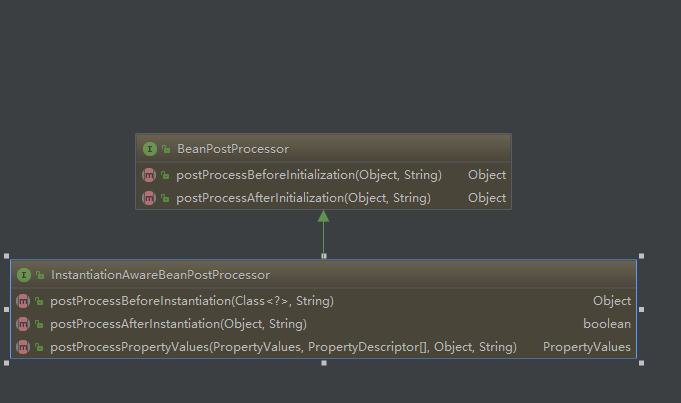Click the postProcessAfterInitialization method icon
The width and height of the screenshot is (681, 403).
(149, 198)
